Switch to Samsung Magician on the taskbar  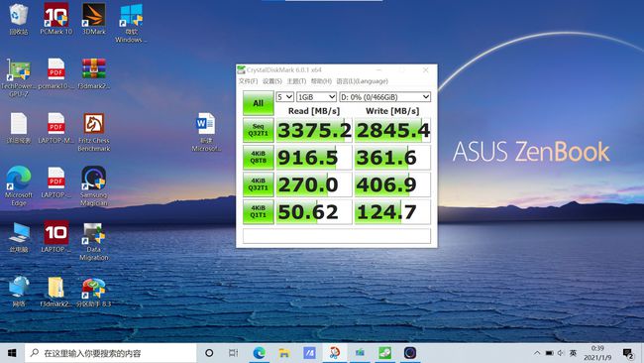(x=410, y=353)
